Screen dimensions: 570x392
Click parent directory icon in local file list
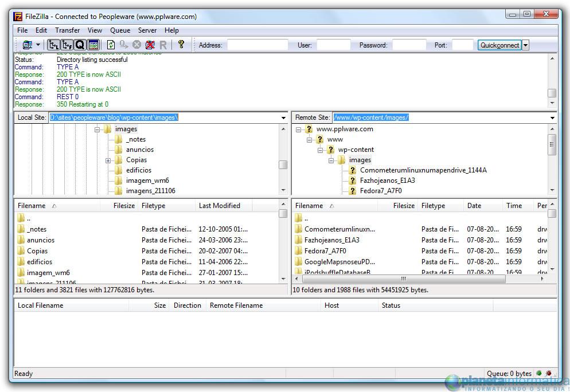tap(21, 218)
